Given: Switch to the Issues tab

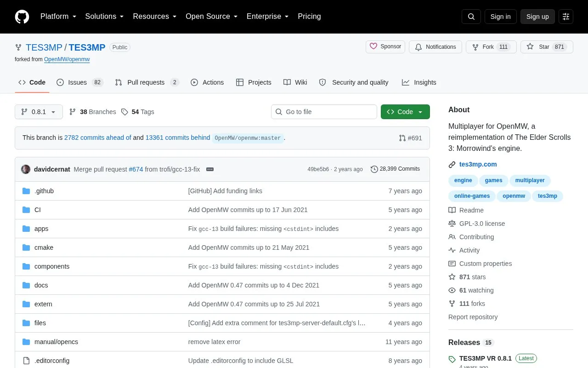Looking at the screenshot, I should pos(79,82).
